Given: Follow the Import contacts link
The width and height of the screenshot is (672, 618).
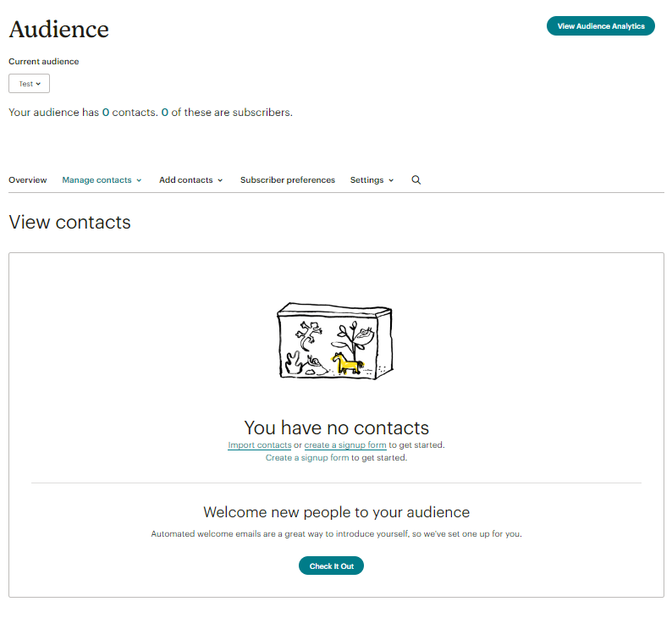Looking at the screenshot, I should (x=260, y=444).
